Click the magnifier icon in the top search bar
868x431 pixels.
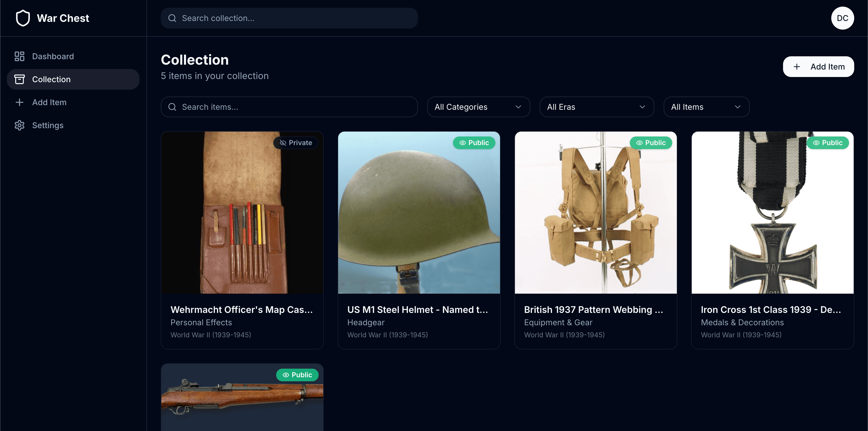tap(172, 18)
